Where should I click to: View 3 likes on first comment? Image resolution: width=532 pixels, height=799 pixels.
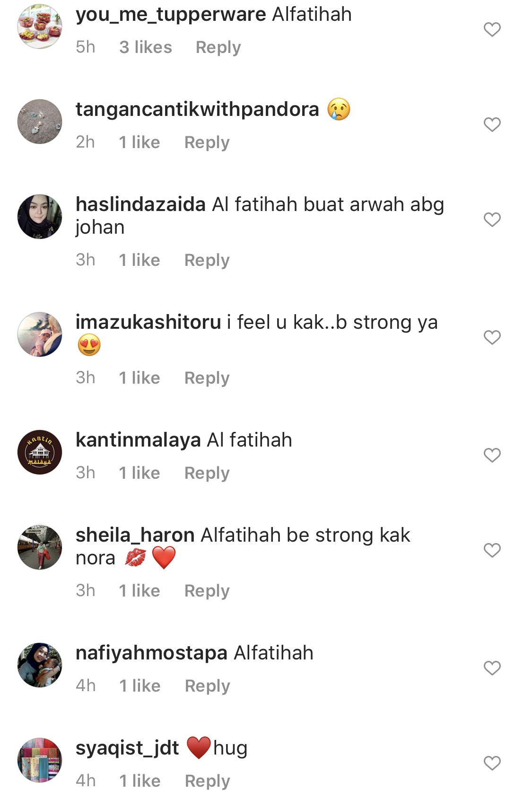(x=146, y=47)
